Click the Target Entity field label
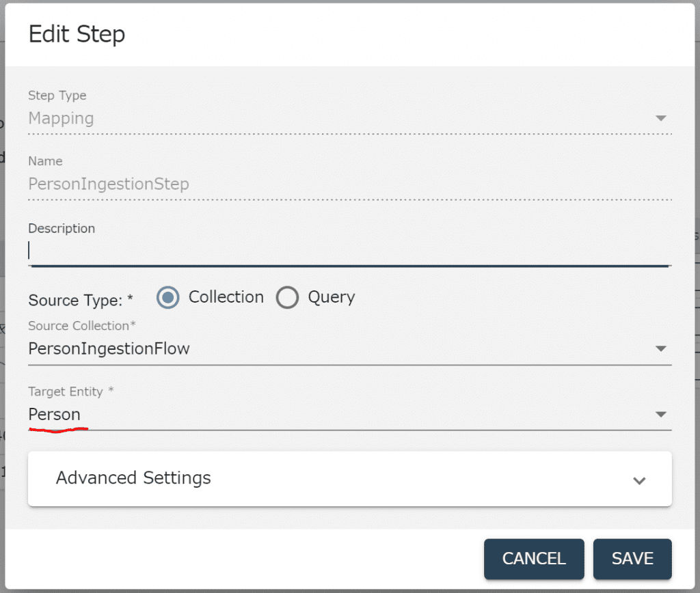The width and height of the screenshot is (700, 593). [x=70, y=391]
